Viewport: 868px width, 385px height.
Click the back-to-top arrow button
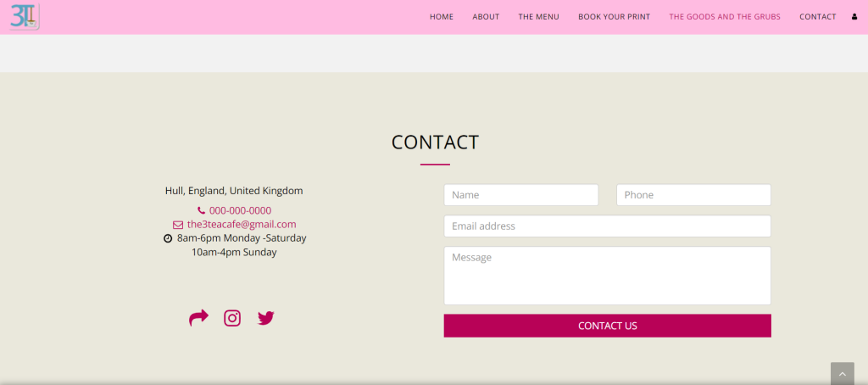click(x=843, y=374)
